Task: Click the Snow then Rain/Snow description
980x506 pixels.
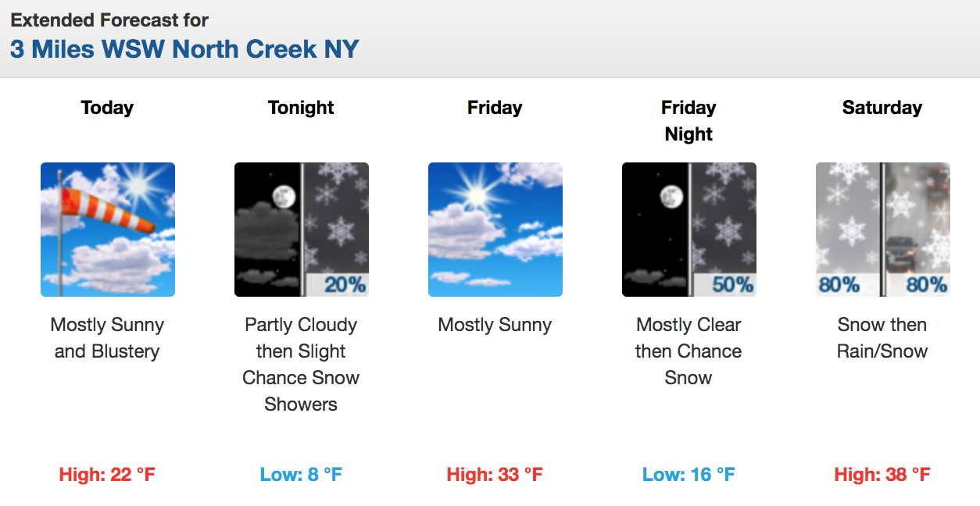Action: 882,338
